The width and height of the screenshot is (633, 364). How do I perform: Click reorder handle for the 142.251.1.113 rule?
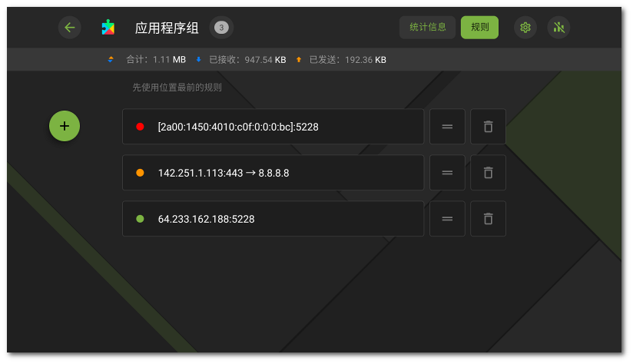447,173
